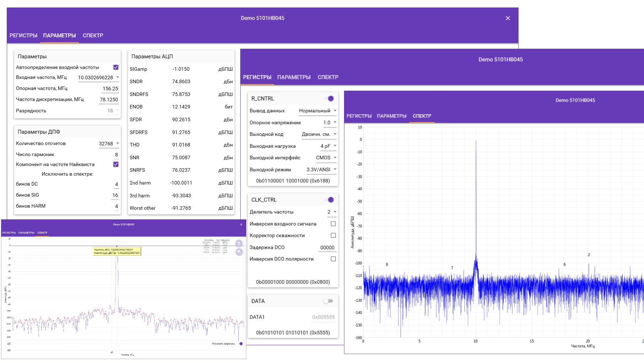Open ПАРАМЕТРЫ tab in small spectrum window
The image size is (644, 363).
pos(26,233)
